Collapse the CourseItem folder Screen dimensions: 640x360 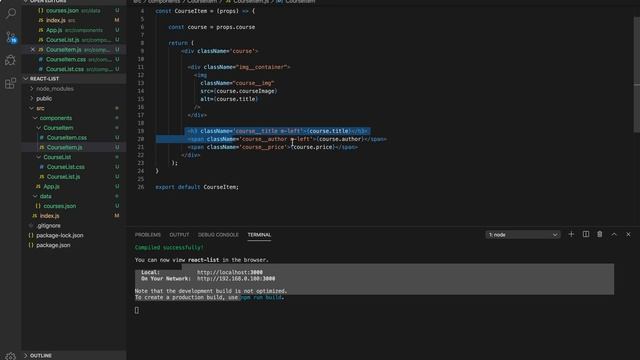pos(74,128)
